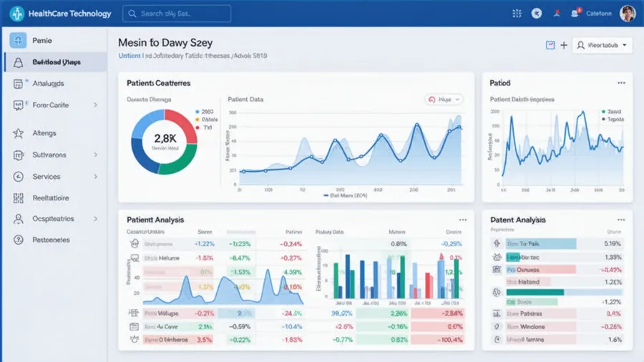Screen dimensions: 644x362
Task: Open the Patiod card more options menu
Action: 621,83
